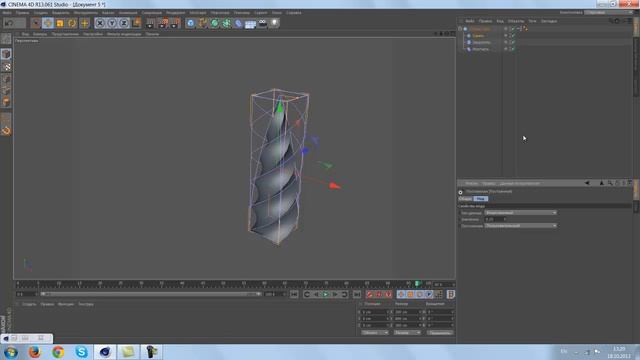Viewport: 640px width, 360px height.
Task: Toggle Autokeying red button
Action: point(379,294)
